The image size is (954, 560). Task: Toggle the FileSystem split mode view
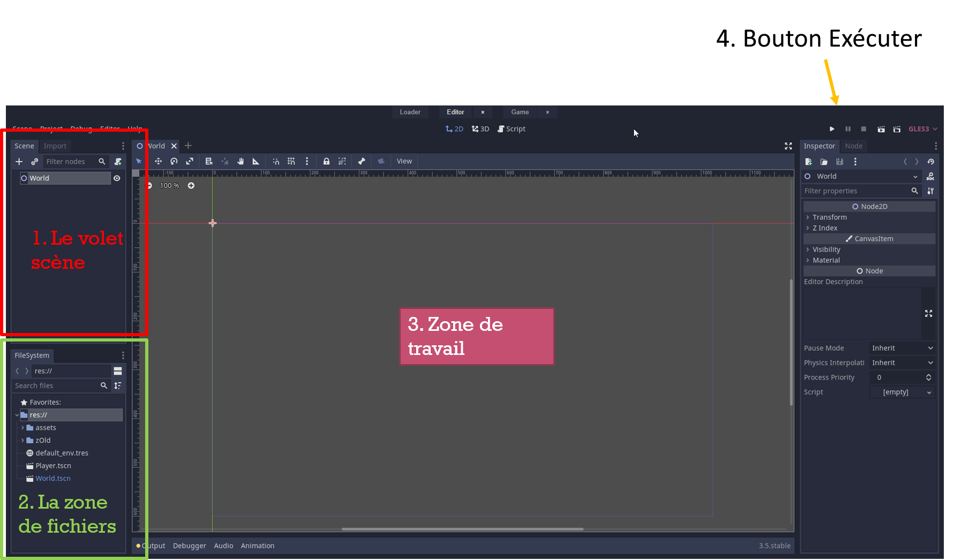[x=118, y=371]
